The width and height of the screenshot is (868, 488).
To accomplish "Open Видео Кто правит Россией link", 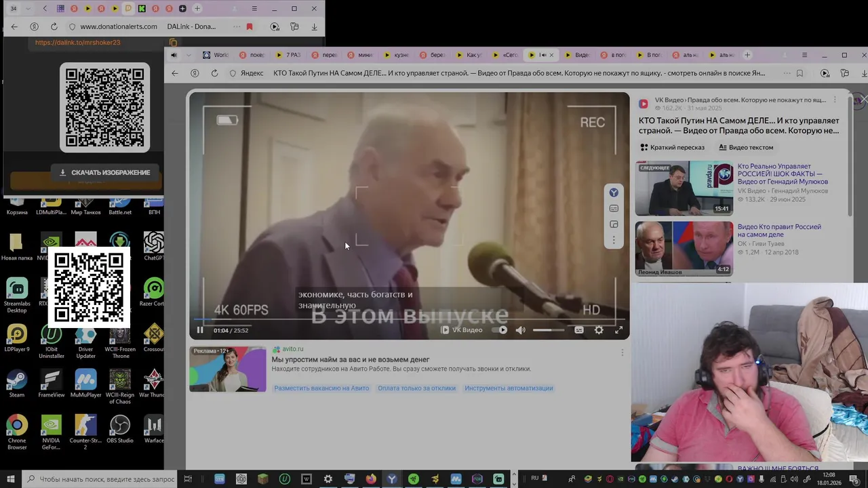I will point(779,230).
